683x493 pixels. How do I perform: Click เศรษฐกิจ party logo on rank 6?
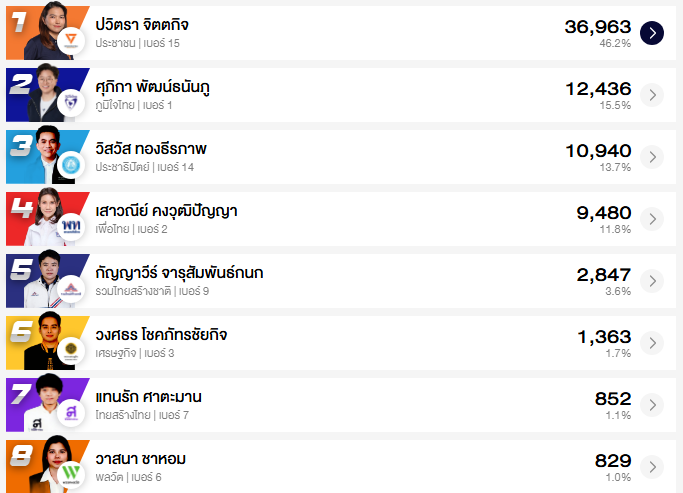click(x=71, y=351)
